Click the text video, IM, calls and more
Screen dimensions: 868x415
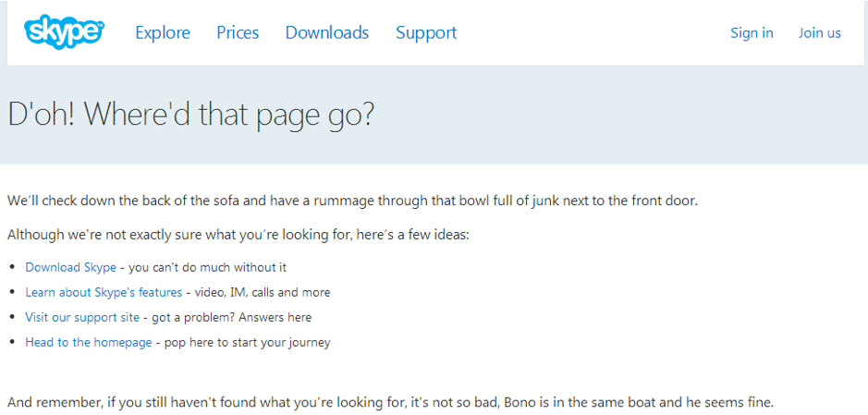pyautogui.click(x=262, y=292)
